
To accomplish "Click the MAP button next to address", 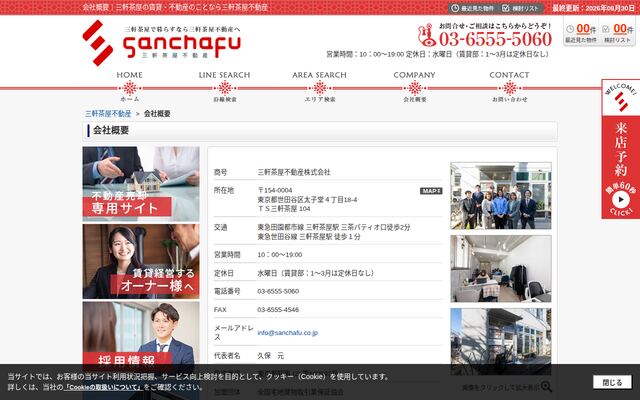I will 431,191.
